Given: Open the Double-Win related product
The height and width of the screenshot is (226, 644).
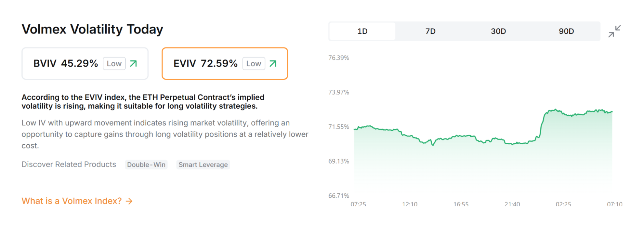Looking at the screenshot, I should point(146,165).
